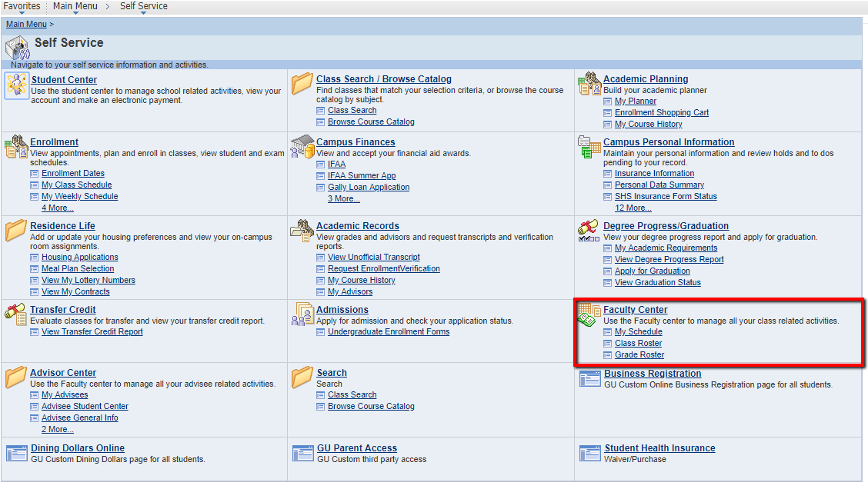Open the Faculty Center heading link
The width and height of the screenshot is (868, 489).
[636, 310]
